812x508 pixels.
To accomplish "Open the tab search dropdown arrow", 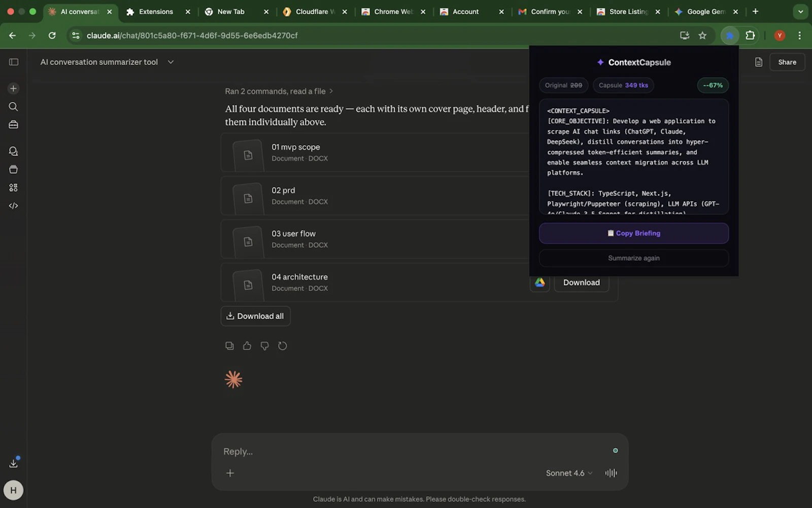I will click(801, 12).
